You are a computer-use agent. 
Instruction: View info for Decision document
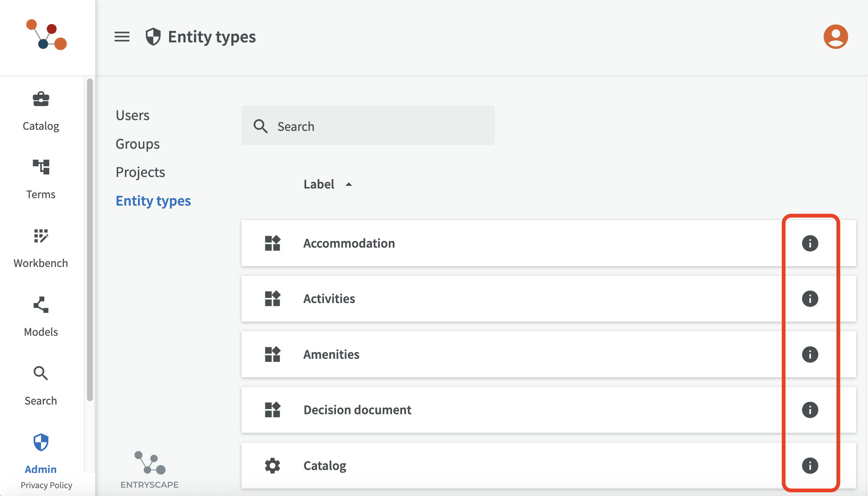(810, 410)
